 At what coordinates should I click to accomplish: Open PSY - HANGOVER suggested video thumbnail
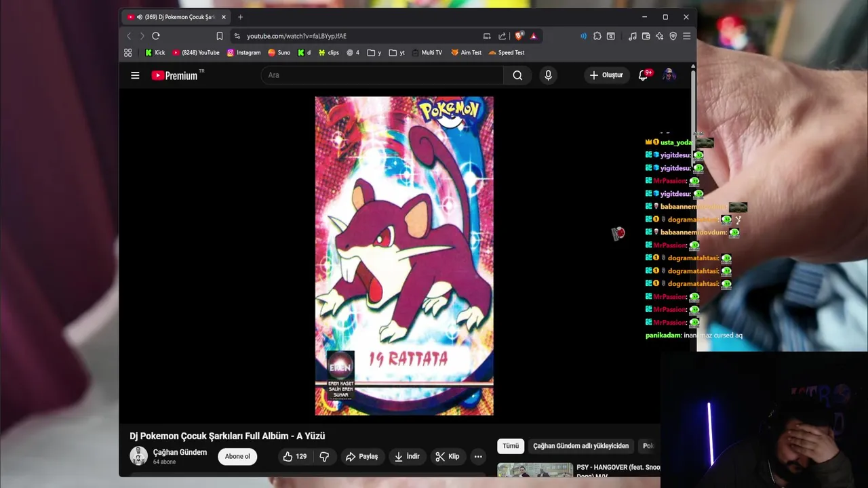coord(535,470)
